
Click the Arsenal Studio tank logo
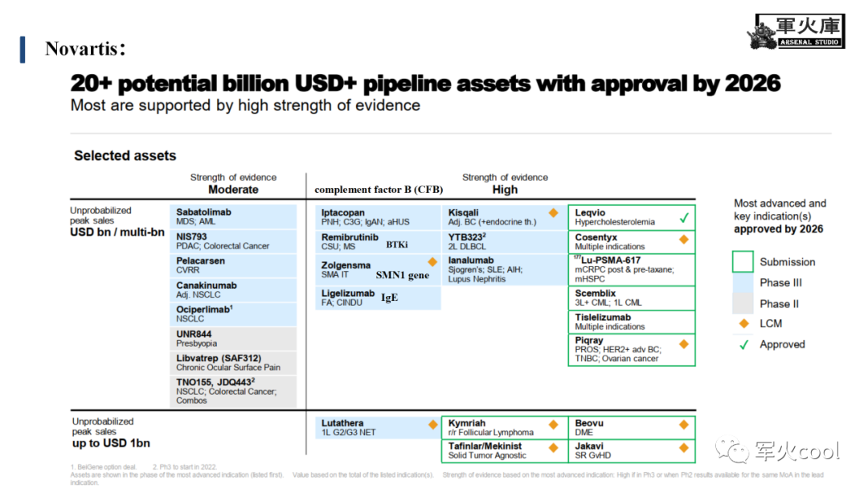(x=796, y=31)
